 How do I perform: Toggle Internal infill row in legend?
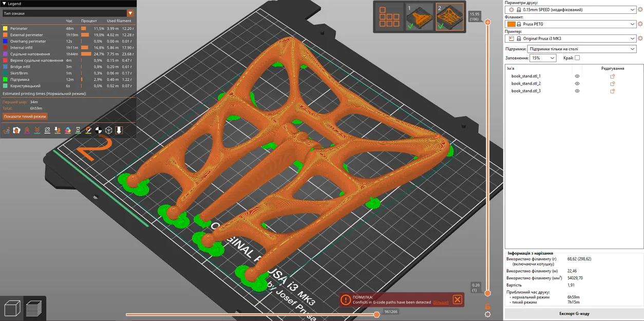[68, 48]
